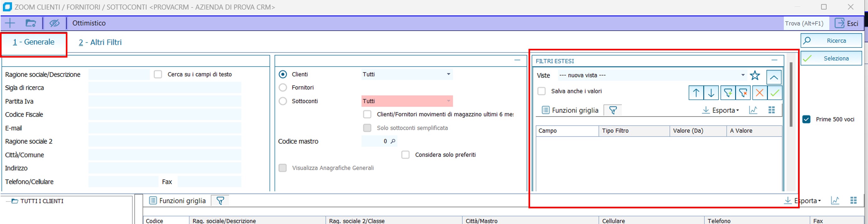Collapse the FILTRI ESTESI panel
Viewport: 868px width, 224px height.
click(x=774, y=60)
